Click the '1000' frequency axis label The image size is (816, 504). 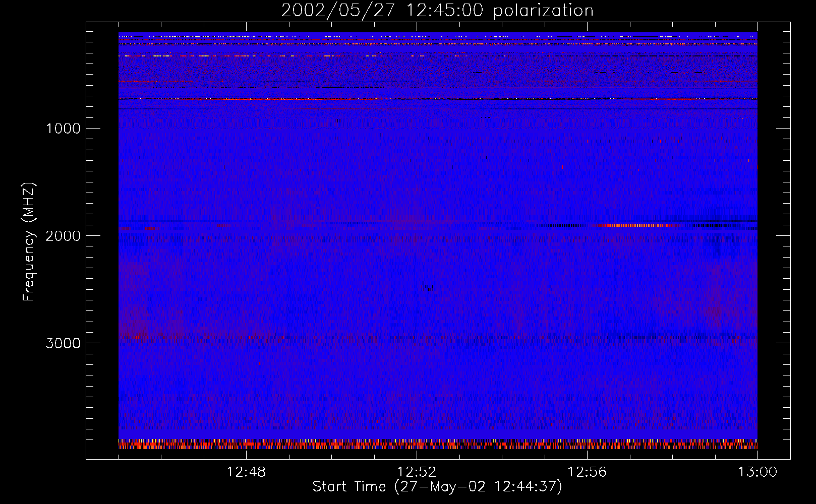click(x=63, y=129)
